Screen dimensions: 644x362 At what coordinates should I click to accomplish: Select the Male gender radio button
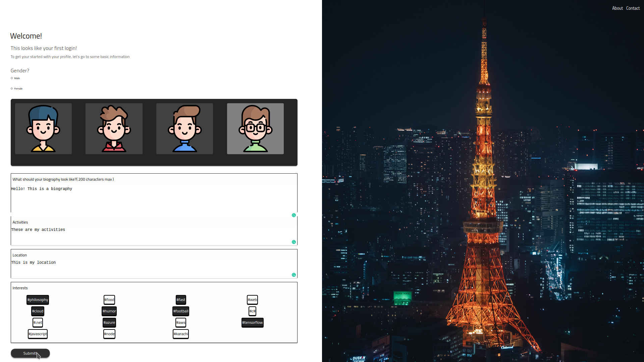(x=12, y=78)
